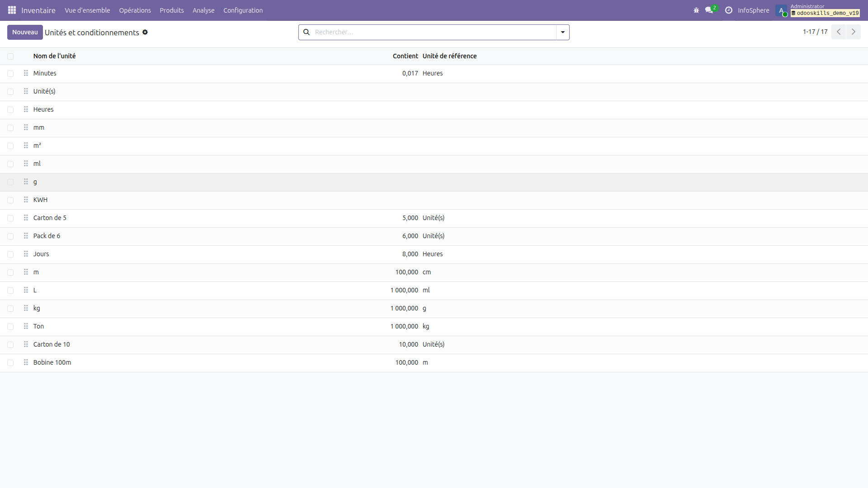Open the conversations messaging icon

[x=709, y=10]
